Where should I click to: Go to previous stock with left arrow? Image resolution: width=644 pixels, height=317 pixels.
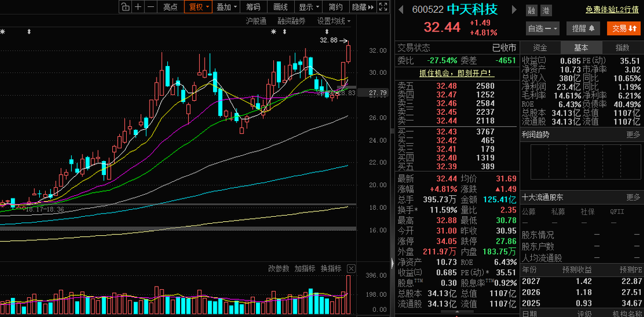[402, 10]
